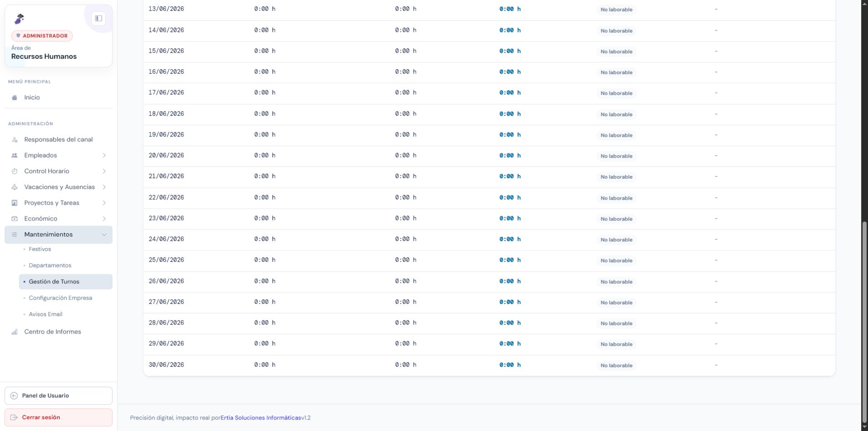Expand the Empleados submenu chevron
This screenshot has height=431, width=868.
click(104, 155)
